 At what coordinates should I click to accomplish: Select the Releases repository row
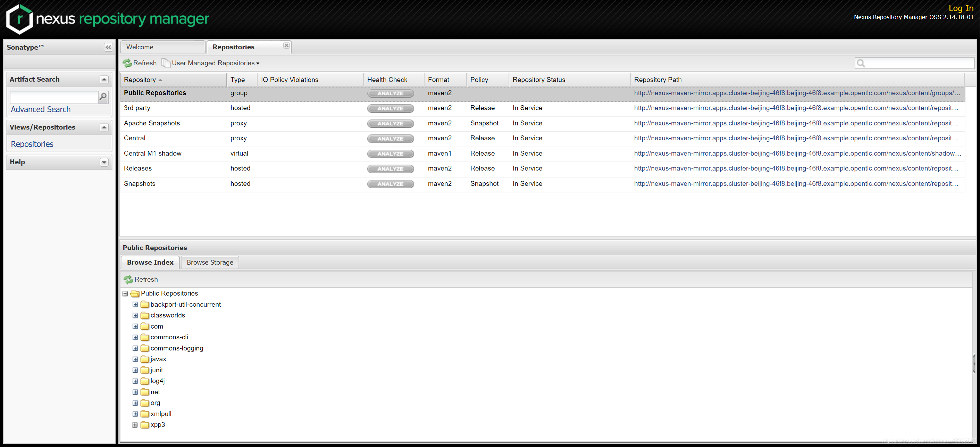(x=543, y=169)
